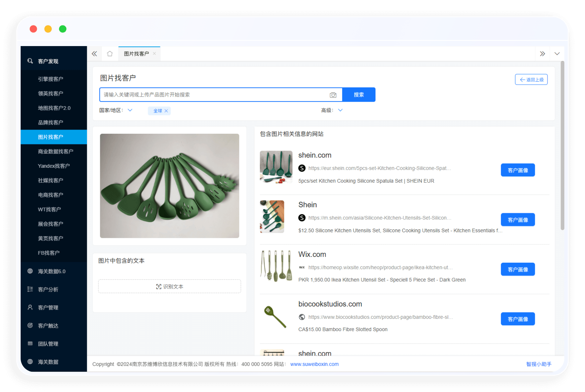Image resolution: width=585 pixels, height=392 pixels.
Task: Click the camera upload icon in search box
Action: coord(333,95)
